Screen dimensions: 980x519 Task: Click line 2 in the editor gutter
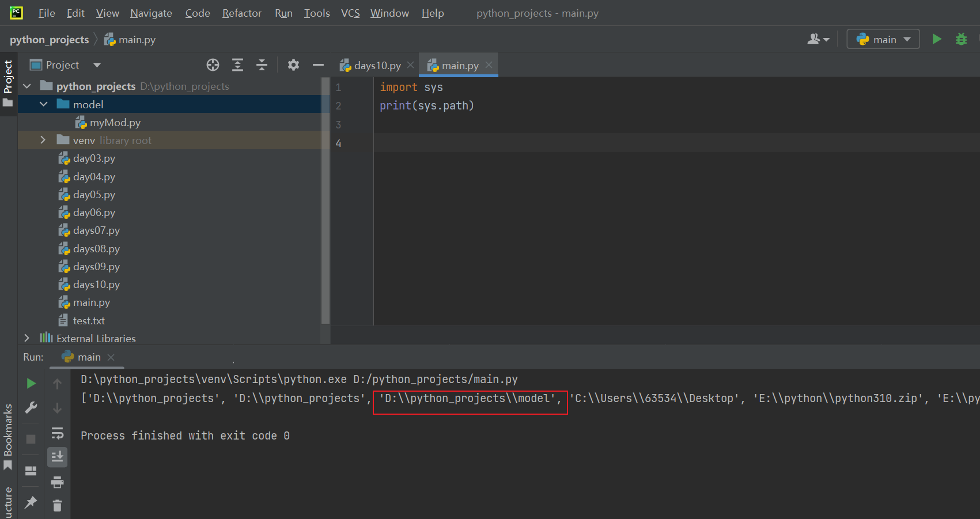(339, 106)
